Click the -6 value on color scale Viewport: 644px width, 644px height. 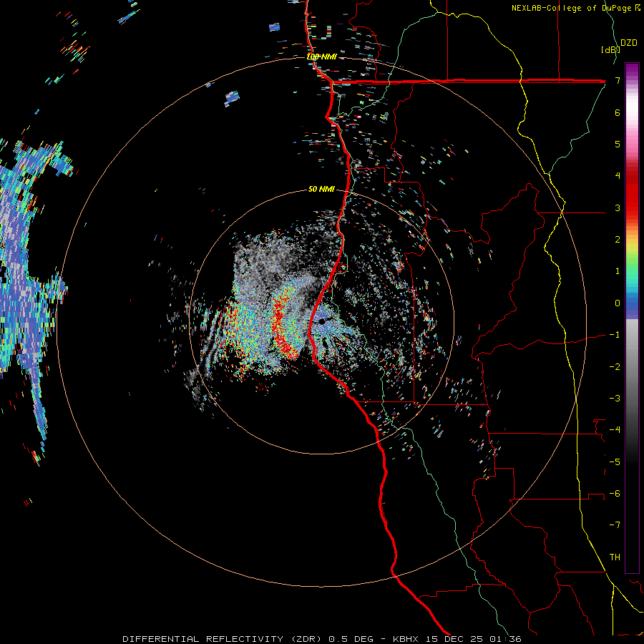[615, 494]
